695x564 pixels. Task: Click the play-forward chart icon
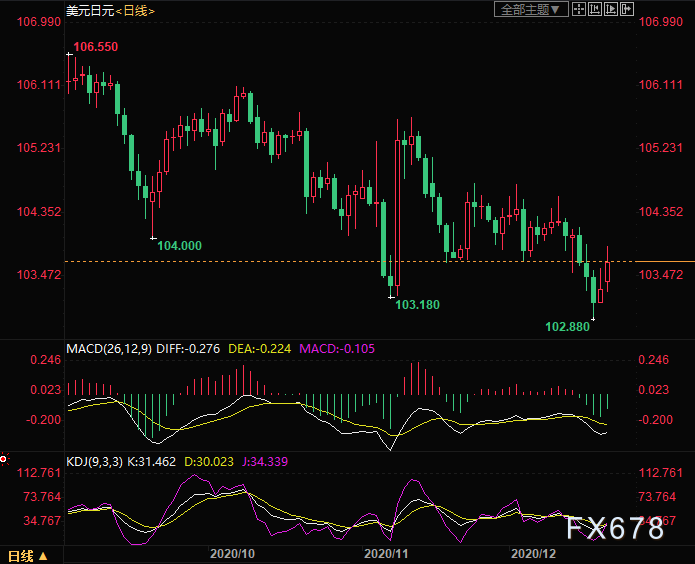click(x=611, y=9)
